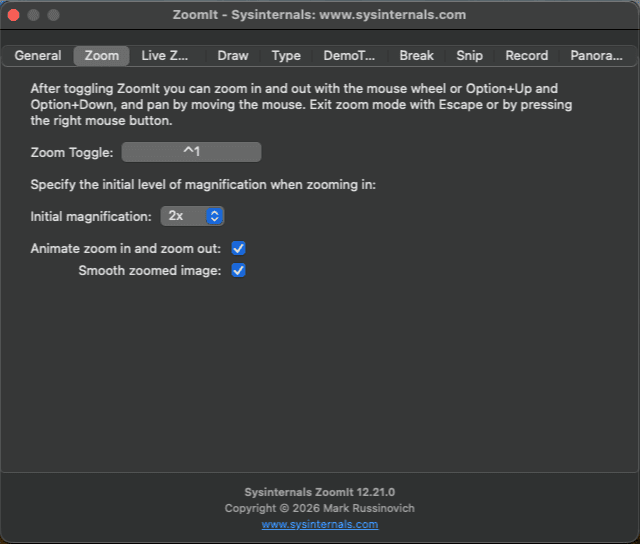This screenshot has width=640, height=544.
Task: Open the www.sysinternals.com link
Action: tap(320, 524)
